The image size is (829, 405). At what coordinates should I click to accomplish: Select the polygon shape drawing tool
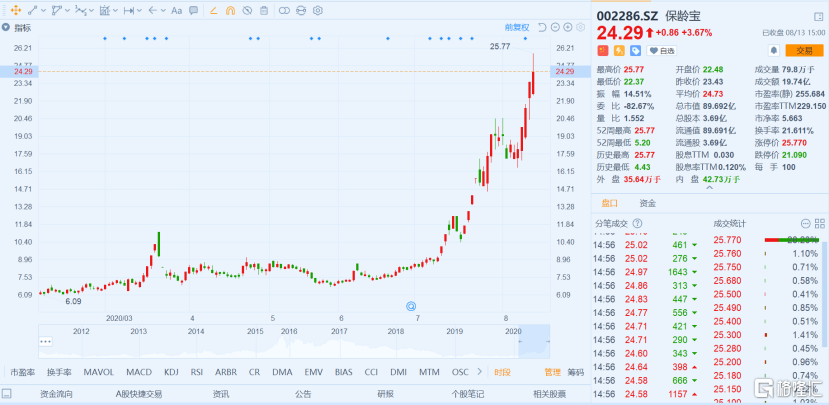coord(57,10)
